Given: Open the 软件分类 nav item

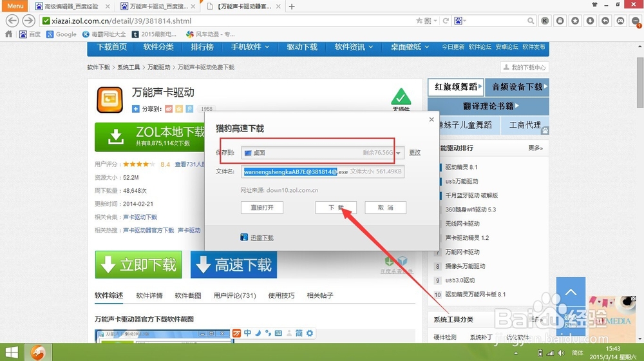Looking at the screenshot, I should 158,47.
